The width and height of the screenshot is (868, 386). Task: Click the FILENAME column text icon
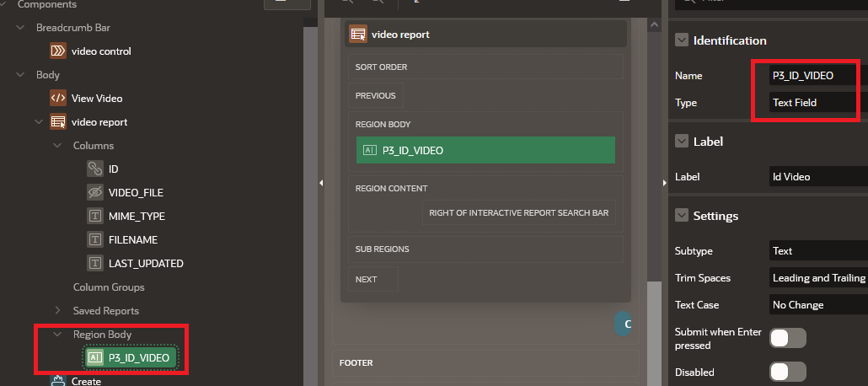pyautogui.click(x=95, y=240)
